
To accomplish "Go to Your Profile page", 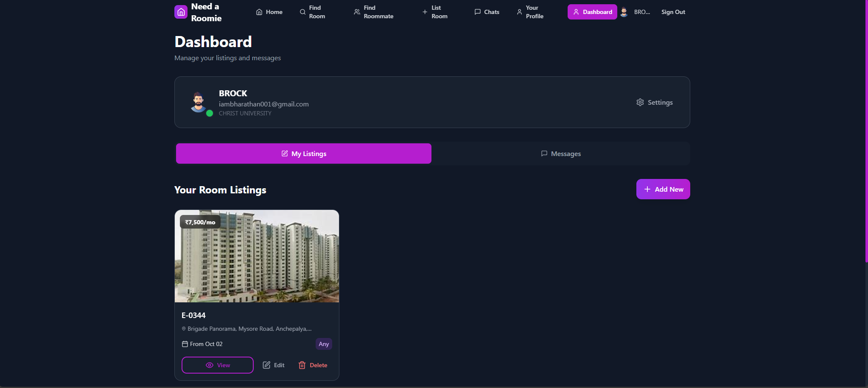I will (530, 12).
